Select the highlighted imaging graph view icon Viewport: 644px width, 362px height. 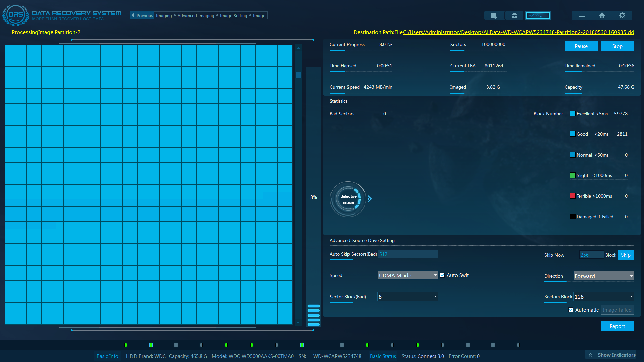pyautogui.click(x=538, y=15)
